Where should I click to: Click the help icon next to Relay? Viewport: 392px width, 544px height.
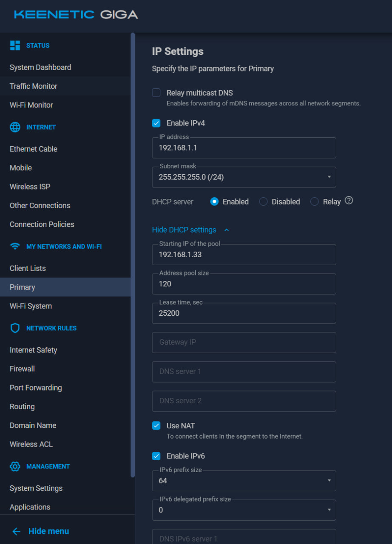(x=349, y=201)
